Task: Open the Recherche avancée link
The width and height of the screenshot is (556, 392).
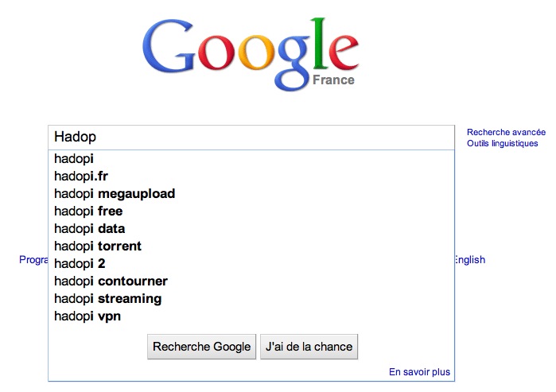Action: click(506, 133)
